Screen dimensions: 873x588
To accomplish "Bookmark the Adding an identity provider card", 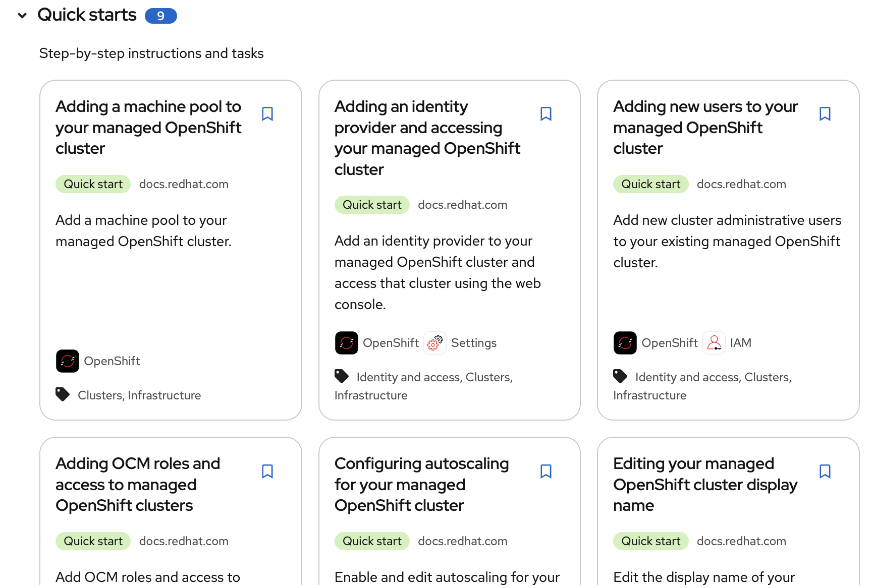I will point(546,114).
